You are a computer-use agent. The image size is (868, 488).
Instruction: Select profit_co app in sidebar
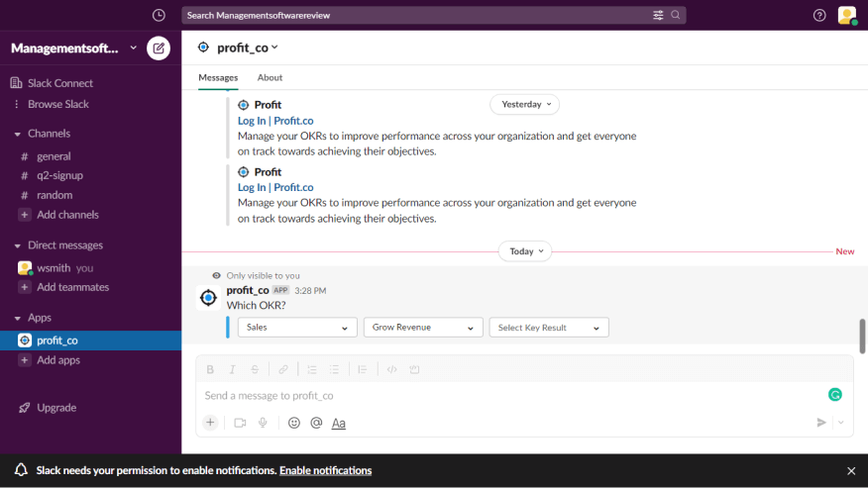[x=91, y=341]
